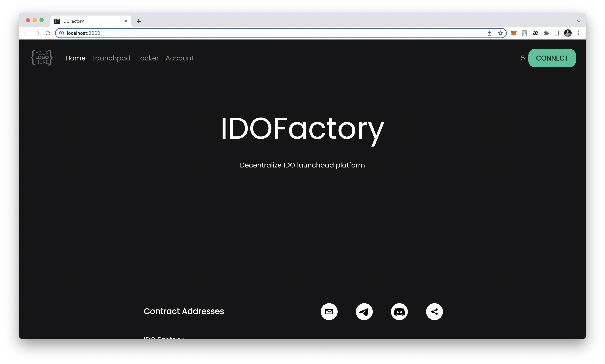
Task: Click the share icon in the footer
Action: pos(434,312)
